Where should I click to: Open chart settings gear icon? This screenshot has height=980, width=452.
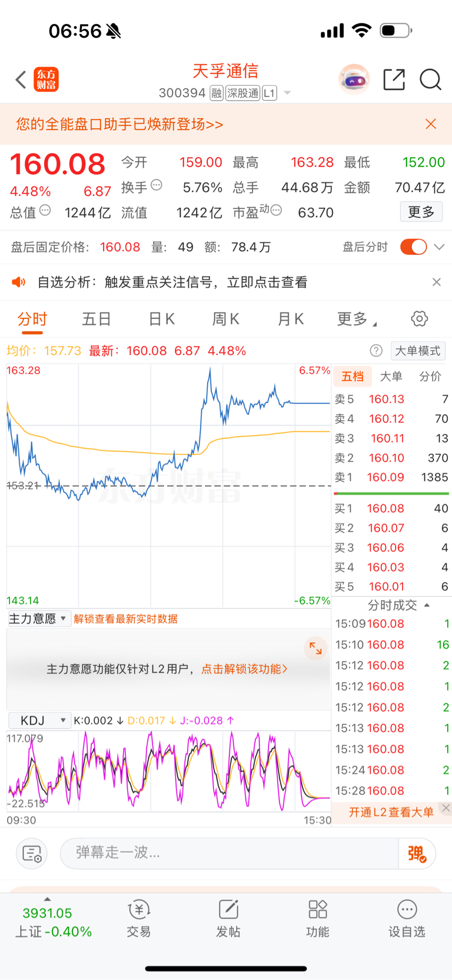coord(419,319)
